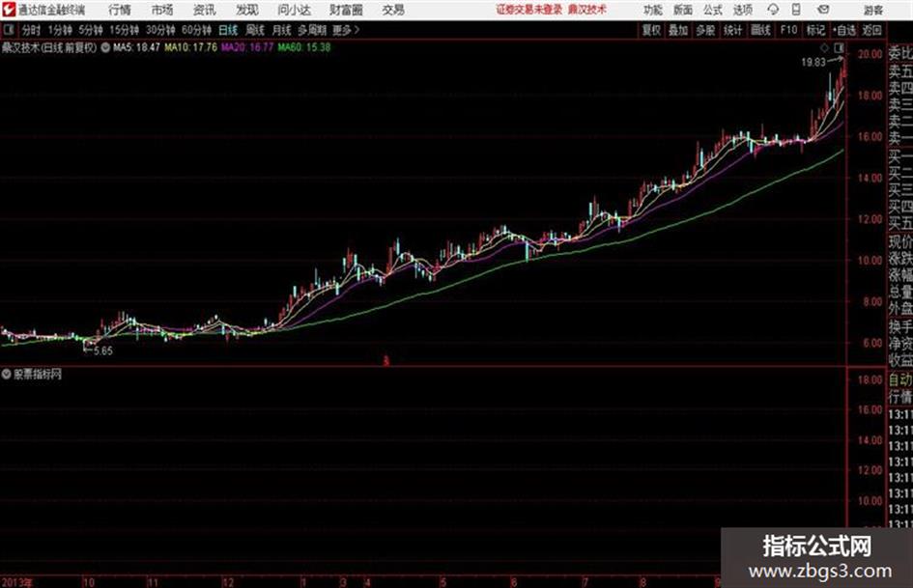Open the 发现 menu

[x=247, y=10]
